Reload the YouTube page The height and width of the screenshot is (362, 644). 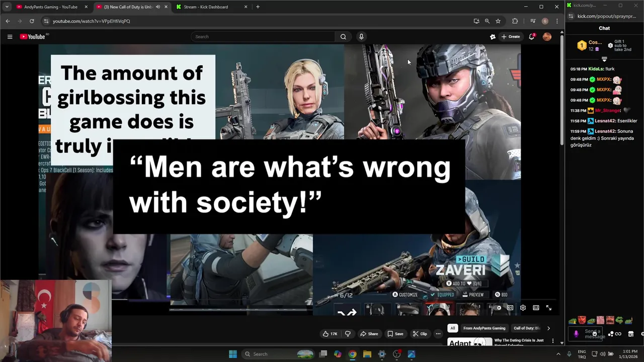click(32, 21)
